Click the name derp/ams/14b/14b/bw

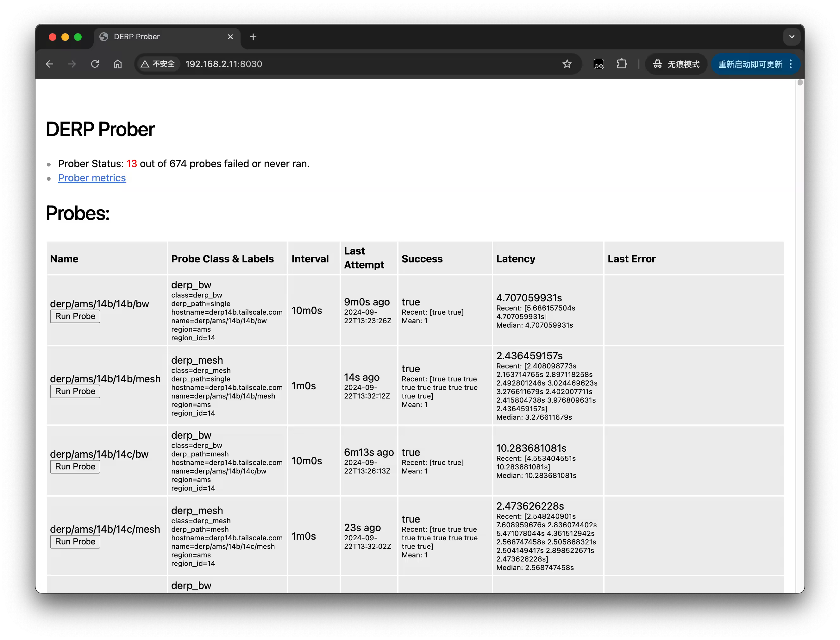99,304
